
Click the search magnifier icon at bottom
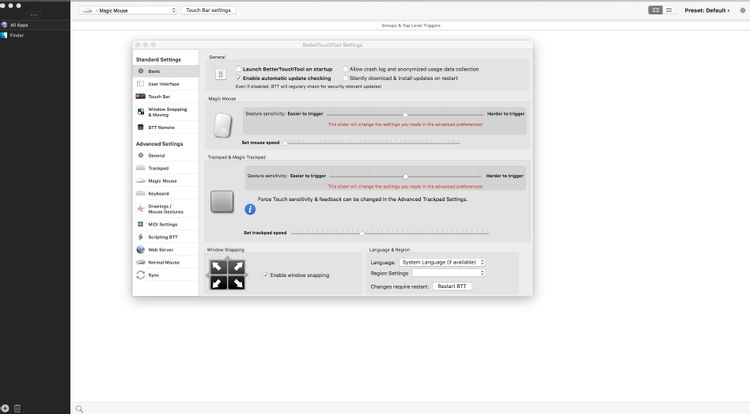pos(79,409)
